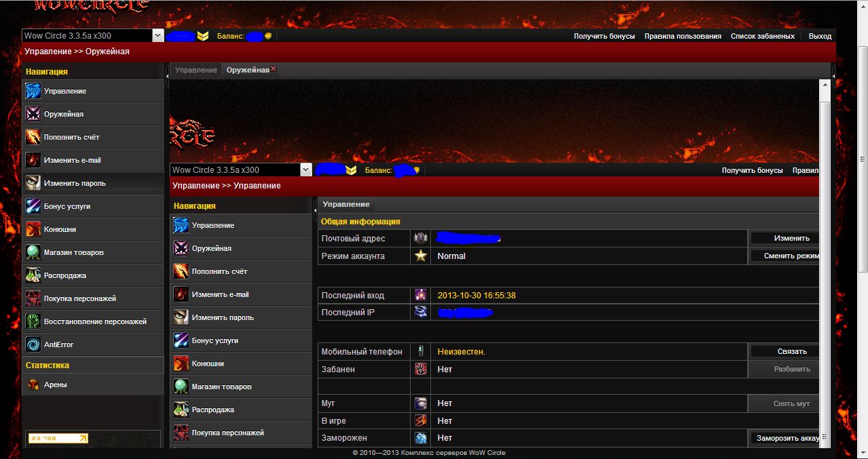868x459 pixels.
Task: Open Правила пользования link in top bar
Action: click(x=683, y=36)
